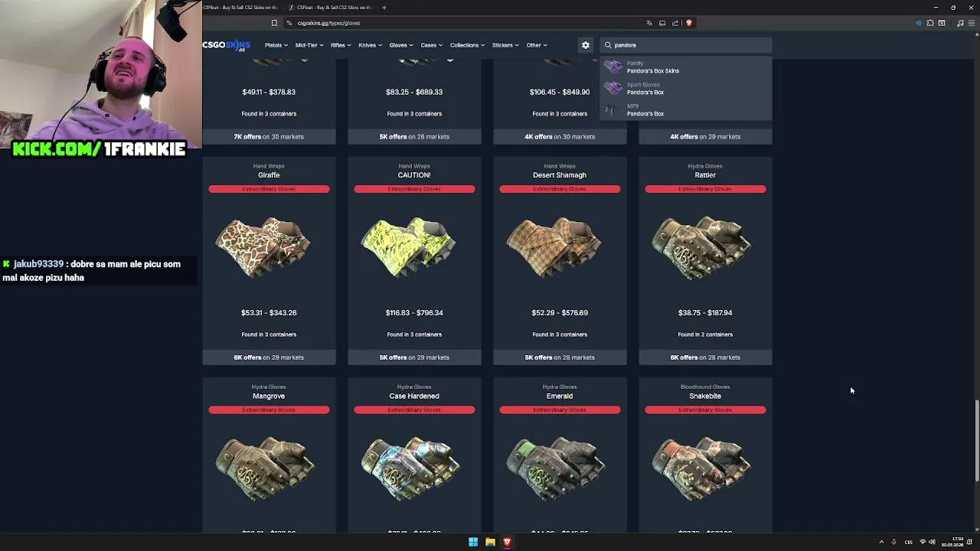980x551 pixels.
Task: Click the media control icon in toolbar
Action: coord(960,23)
